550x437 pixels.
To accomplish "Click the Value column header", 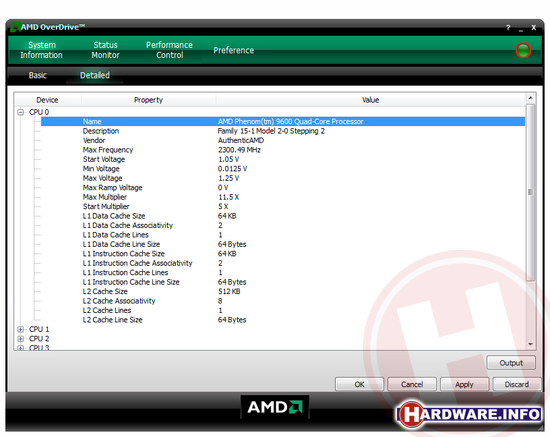I will coord(370,100).
